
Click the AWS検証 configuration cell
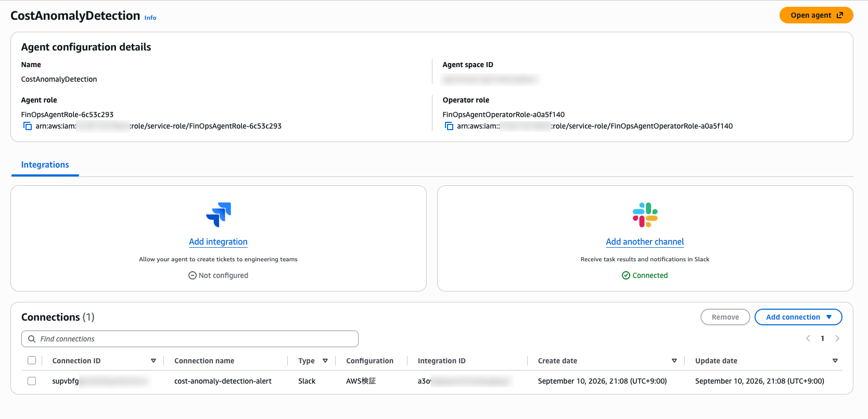click(x=361, y=381)
